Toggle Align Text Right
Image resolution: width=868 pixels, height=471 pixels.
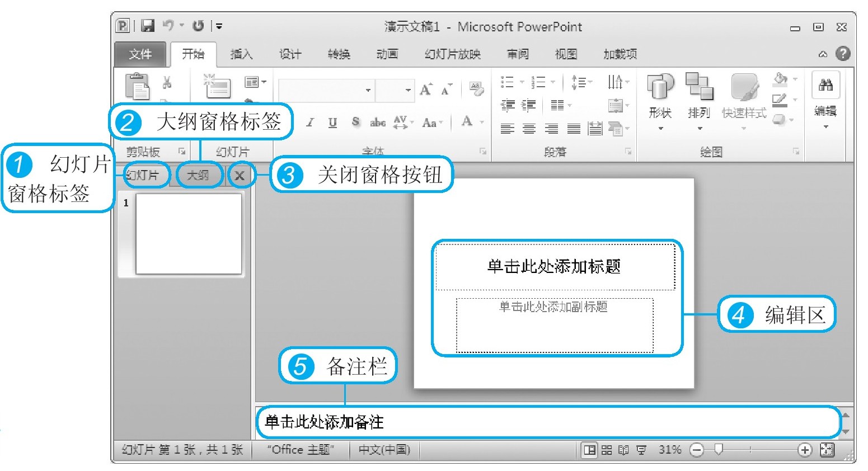551,129
